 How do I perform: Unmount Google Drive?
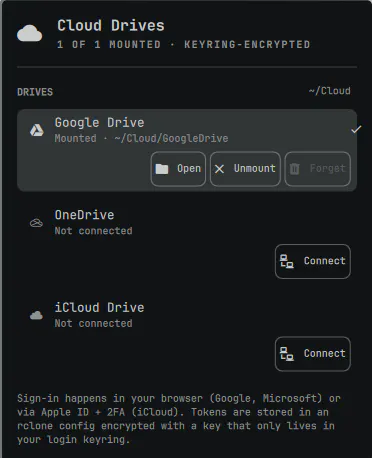245,169
